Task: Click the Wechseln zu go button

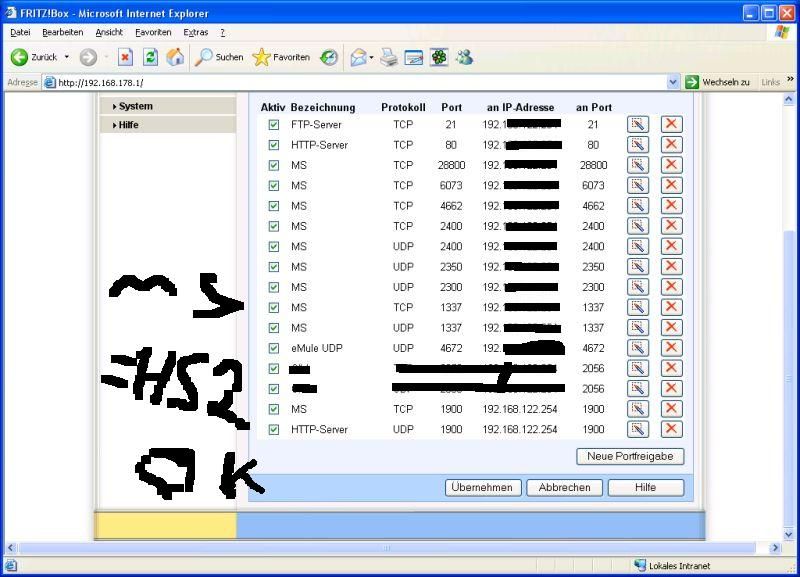Action: pyautogui.click(x=718, y=82)
